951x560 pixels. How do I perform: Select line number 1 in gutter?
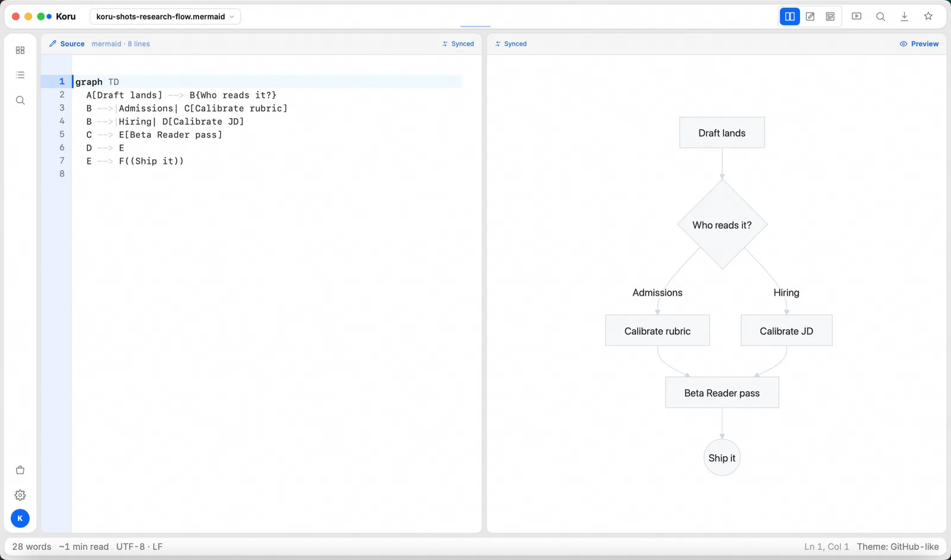point(62,81)
